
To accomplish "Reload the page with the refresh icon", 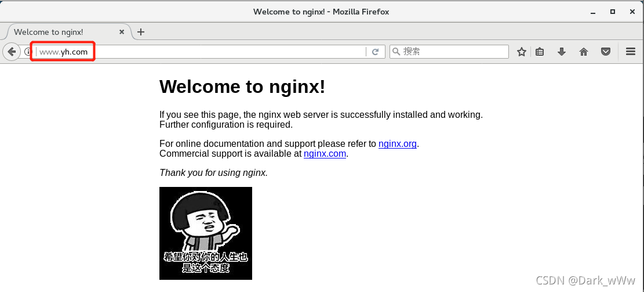I will [x=376, y=52].
